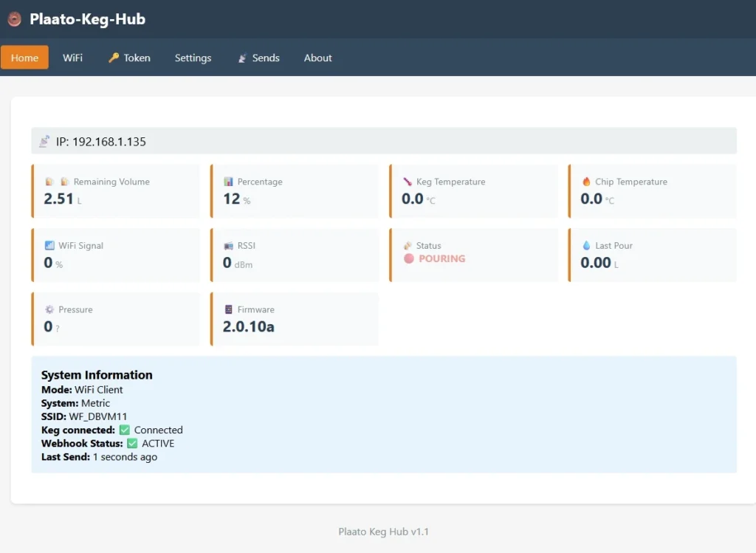
Task: Click the Firmware 2.0.10a card
Action: tap(294, 319)
